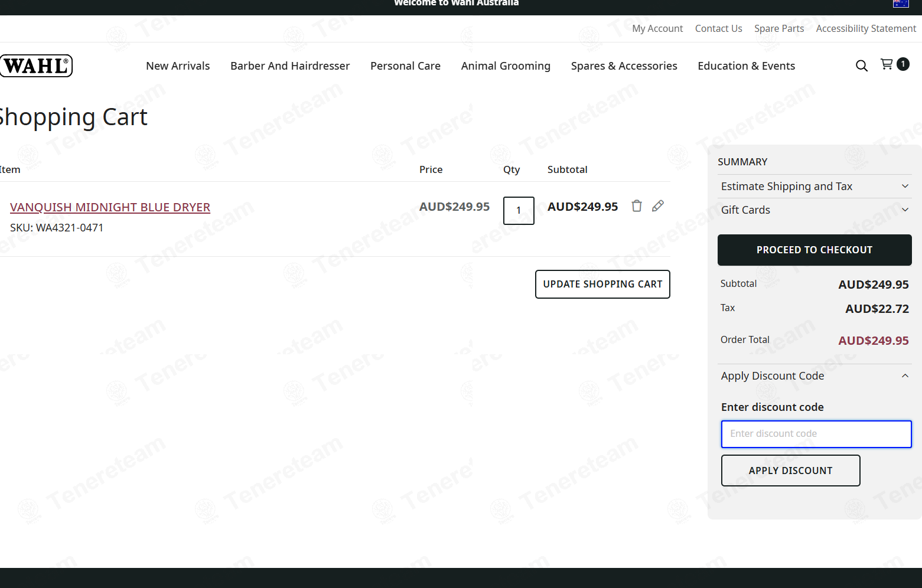Select the quantity box for the dryer
This screenshot has height=588, width=922.
point(519,211)
